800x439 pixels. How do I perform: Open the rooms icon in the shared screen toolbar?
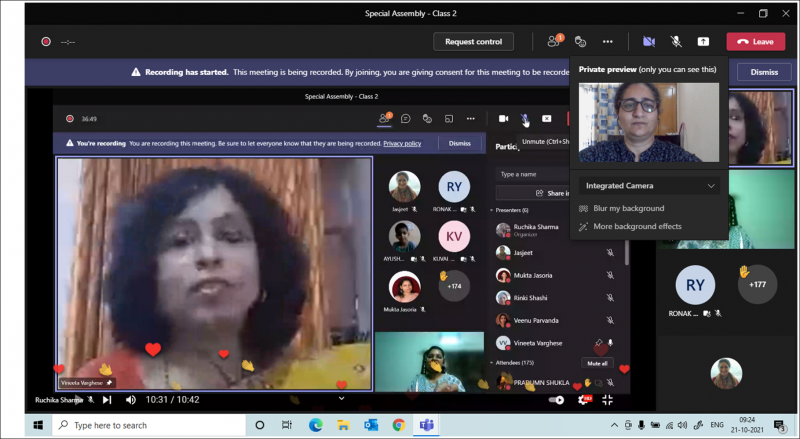click(x=449, y=119)
